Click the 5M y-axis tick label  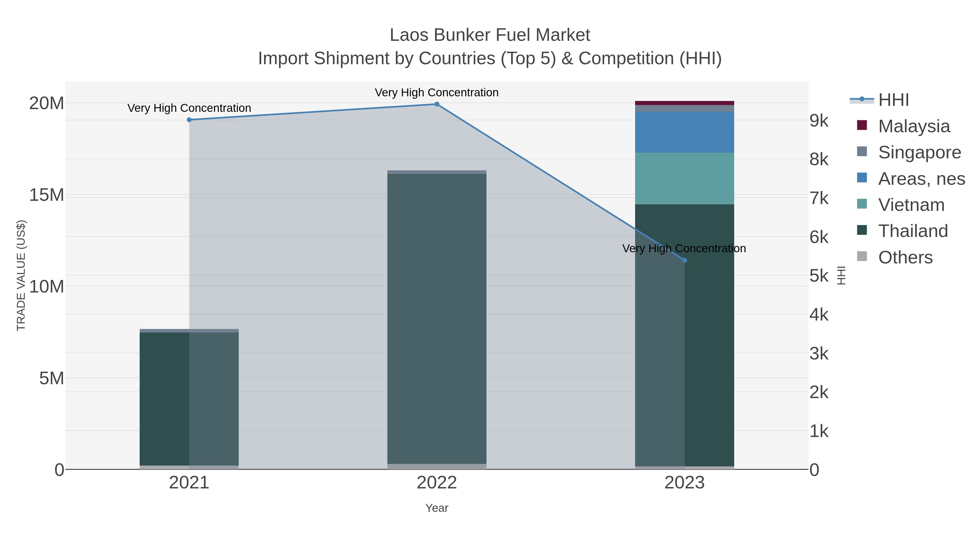(51, 378)
